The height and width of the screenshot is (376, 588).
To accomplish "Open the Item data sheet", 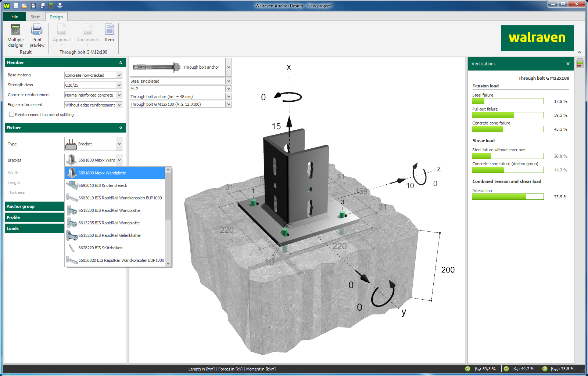I will point(109,33).
